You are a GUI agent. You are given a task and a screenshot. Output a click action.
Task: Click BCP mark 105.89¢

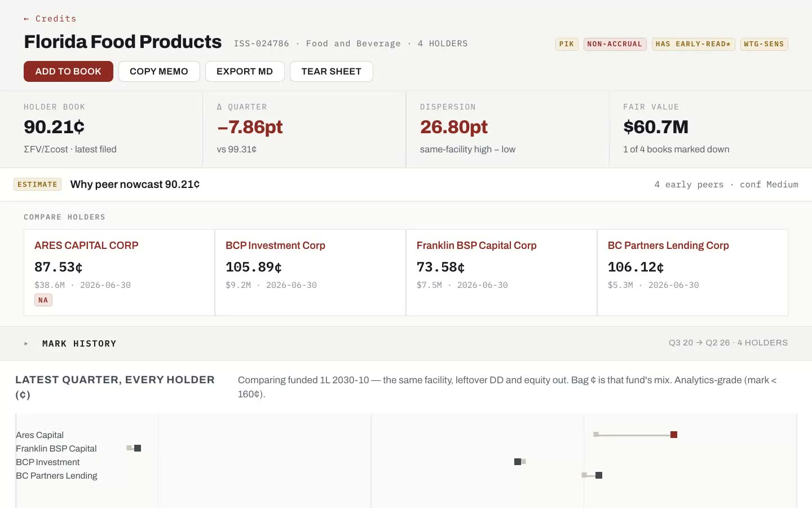pos(254,267)
